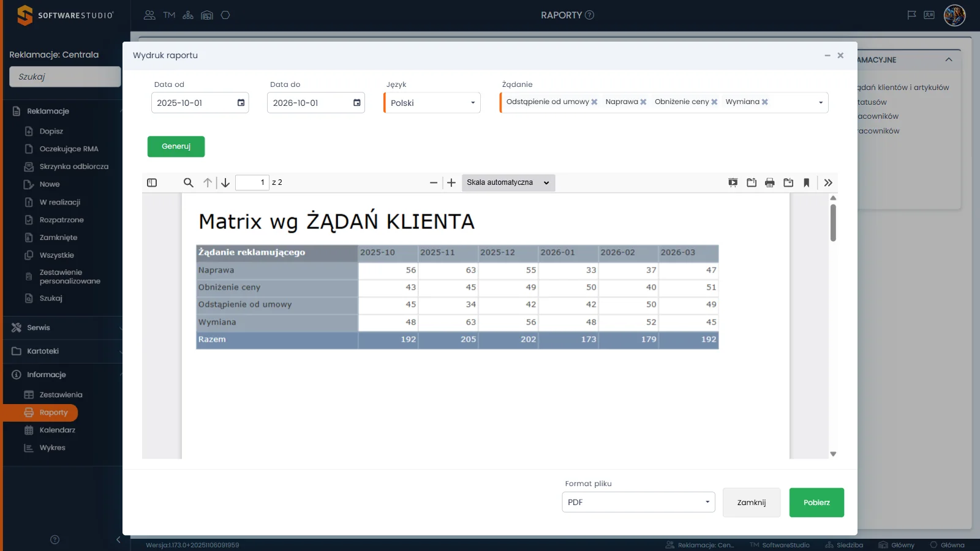Click the users icon in top bar
Viewport: 980px width, 551px height.
point(149,15)
